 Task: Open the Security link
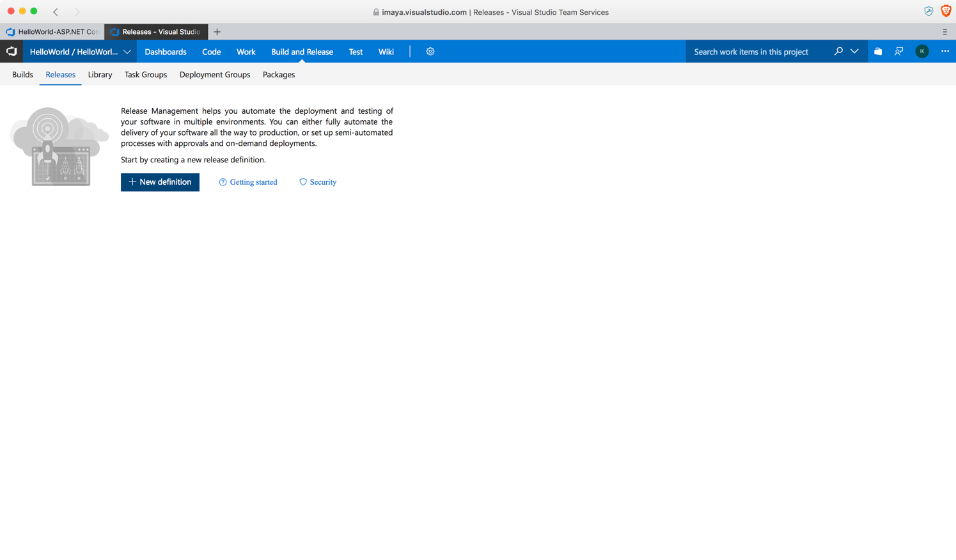[x=318, y=182]
